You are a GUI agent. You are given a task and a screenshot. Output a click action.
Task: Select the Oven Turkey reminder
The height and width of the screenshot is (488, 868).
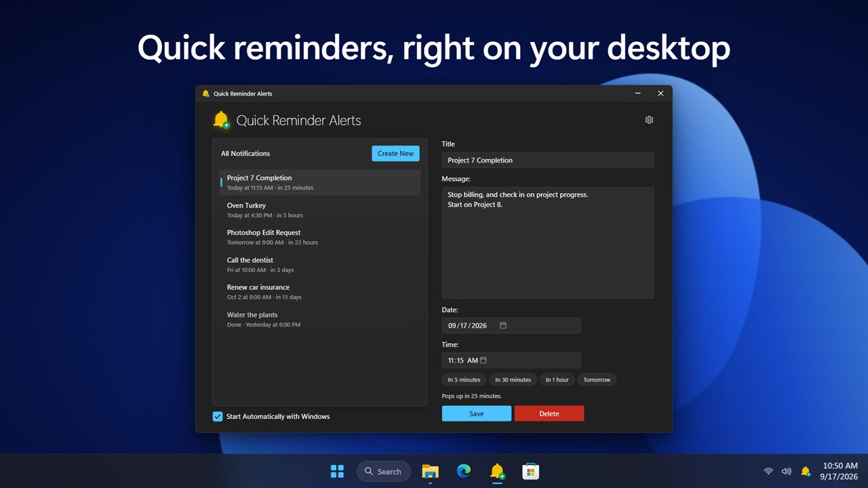point(319,210)
